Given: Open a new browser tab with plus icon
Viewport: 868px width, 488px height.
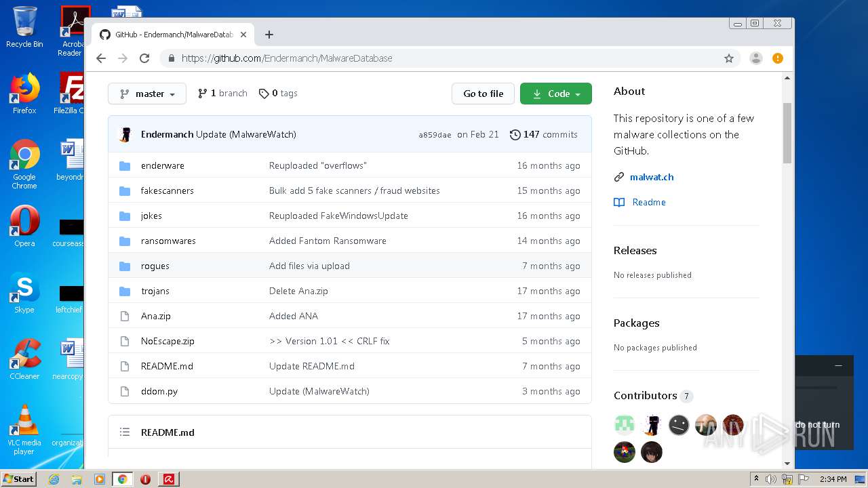Looking at the screenshot, I should click(x=269, y=35).
